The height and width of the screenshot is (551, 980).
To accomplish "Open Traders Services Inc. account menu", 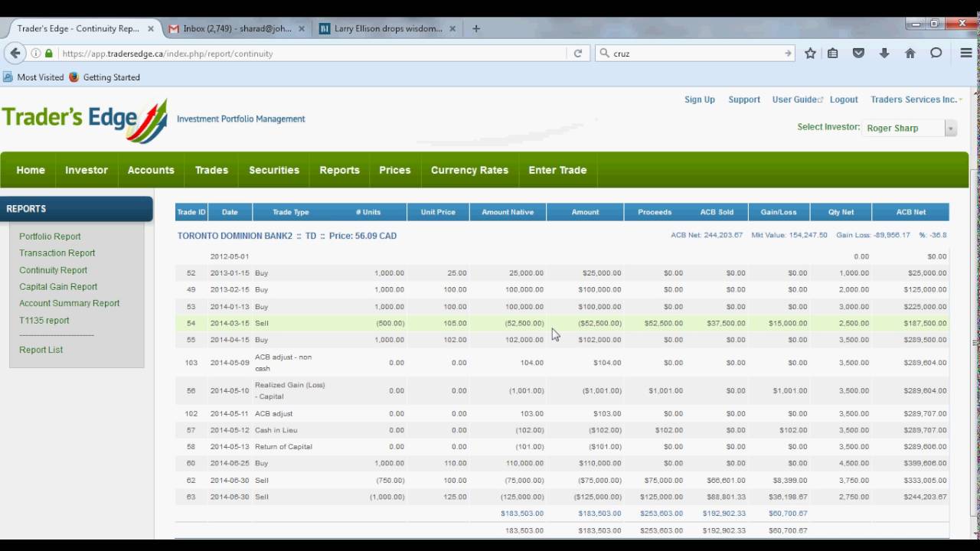I will (916, 99).
